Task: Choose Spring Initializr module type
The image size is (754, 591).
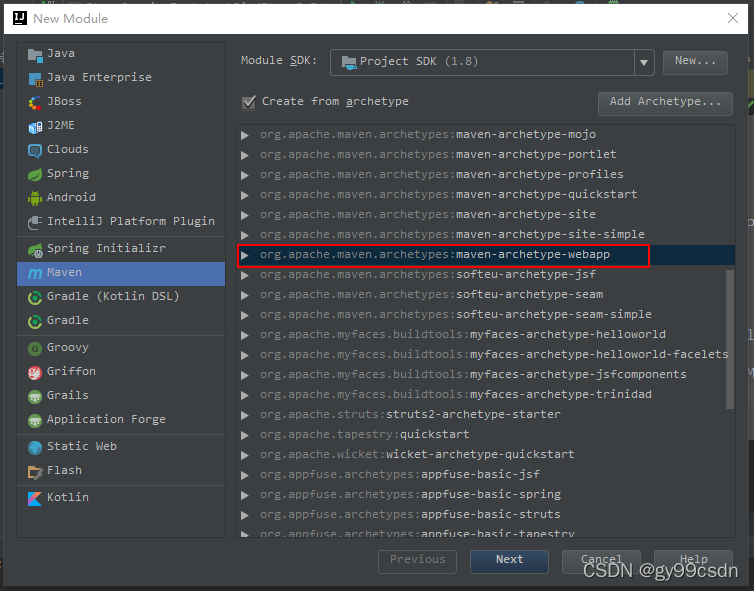Action: tap(121, 249)
